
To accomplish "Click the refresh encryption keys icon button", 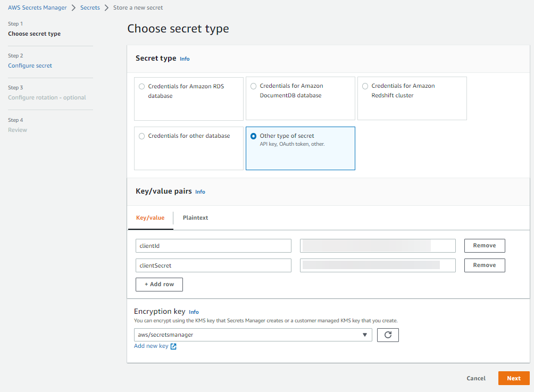I will click(x=388, y=335).
